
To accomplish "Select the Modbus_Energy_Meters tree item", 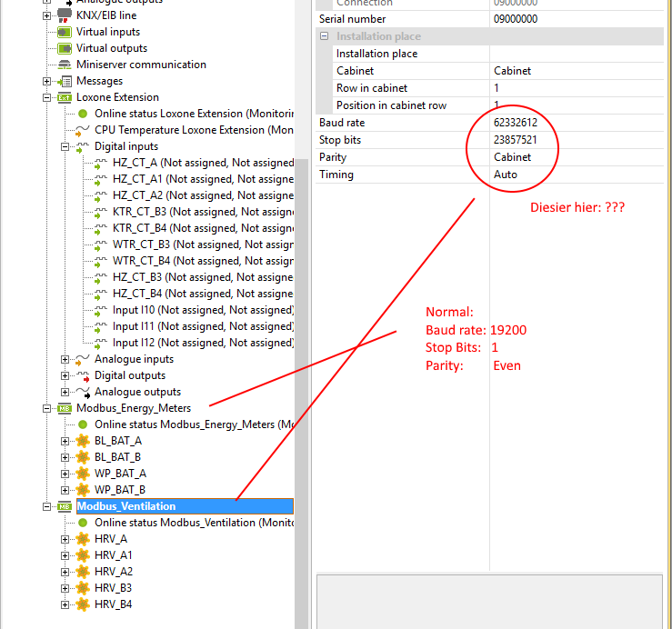I will [x=134, y=408].
